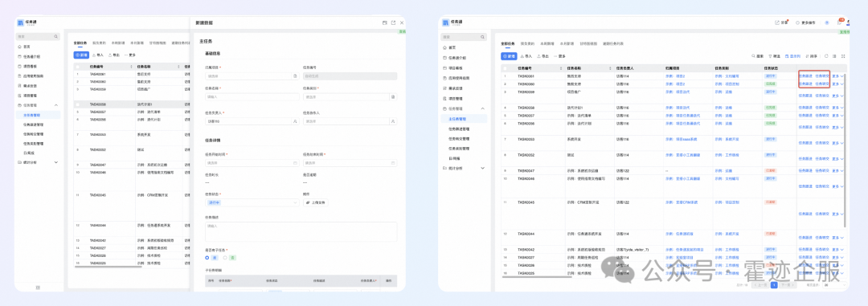Switch to 本周新增 tab in right window

tap(547, 43)
